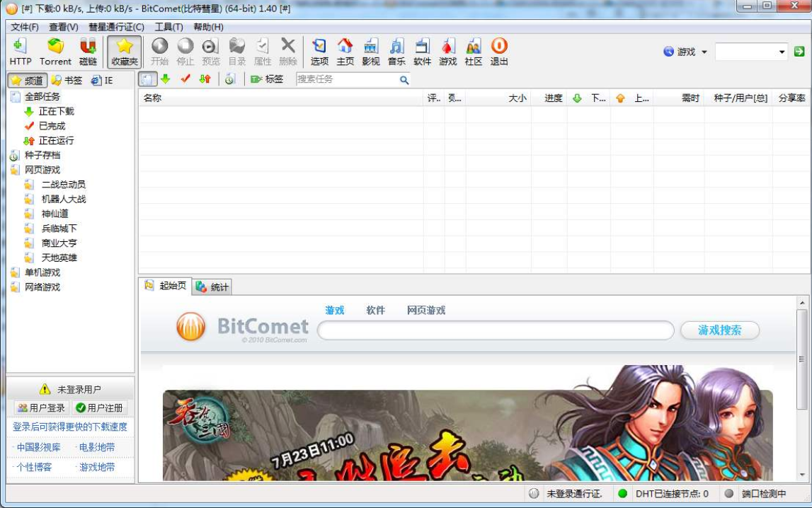
Task: Click the green go arrow button
Action: coord(799,51)
